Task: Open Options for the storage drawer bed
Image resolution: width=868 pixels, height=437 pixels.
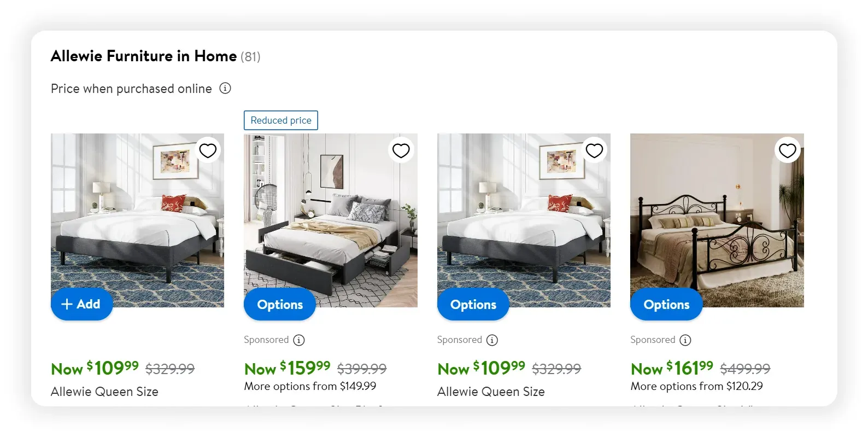Action: [280, 305]
